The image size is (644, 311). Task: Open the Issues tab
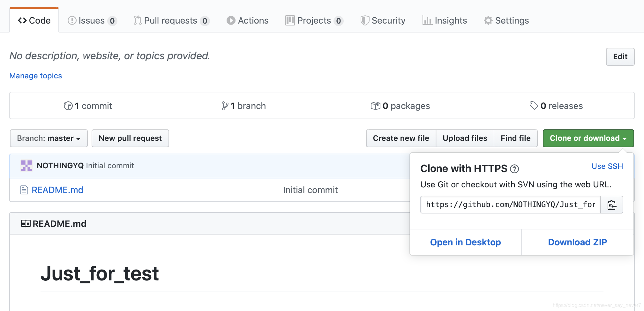(x=92, y=21)
